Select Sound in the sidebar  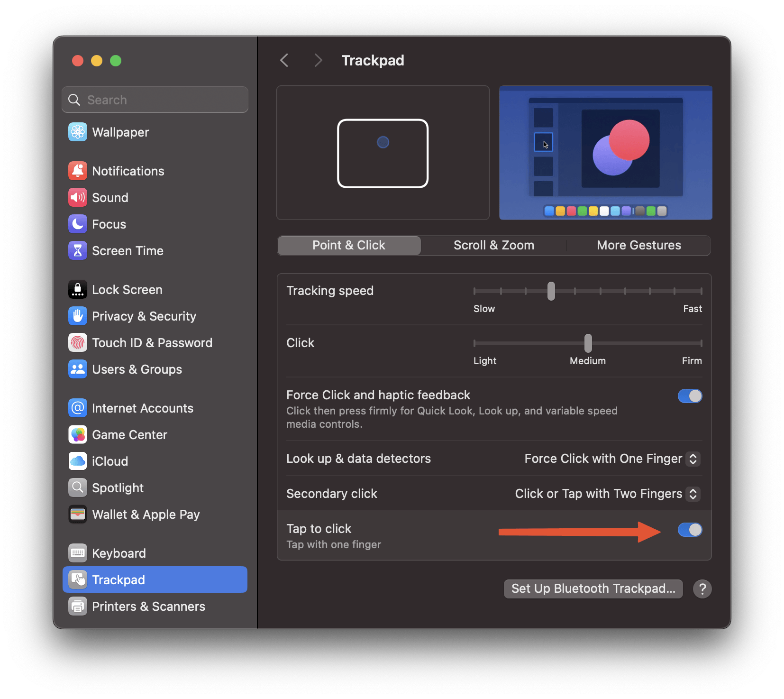(110, 197)
